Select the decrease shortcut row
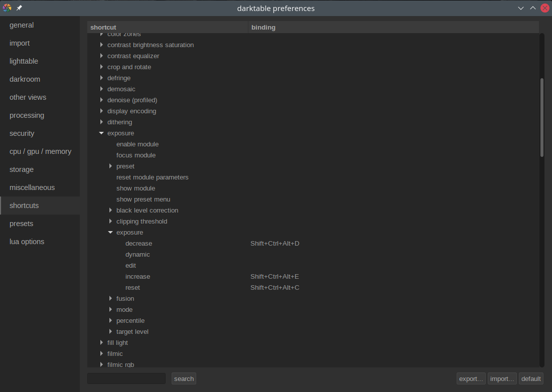This screenshot has width=552, height=392. pyautogui.click(x=313, y=243)
